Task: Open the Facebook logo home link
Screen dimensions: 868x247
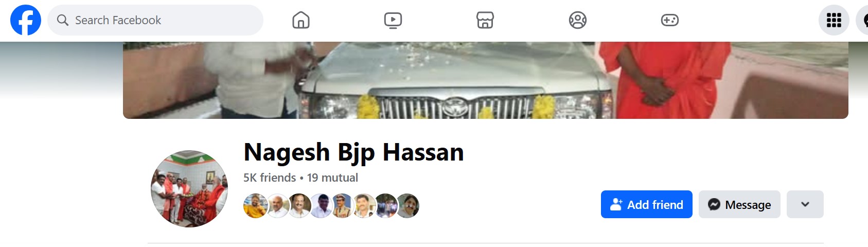Action: coord(26,20)
